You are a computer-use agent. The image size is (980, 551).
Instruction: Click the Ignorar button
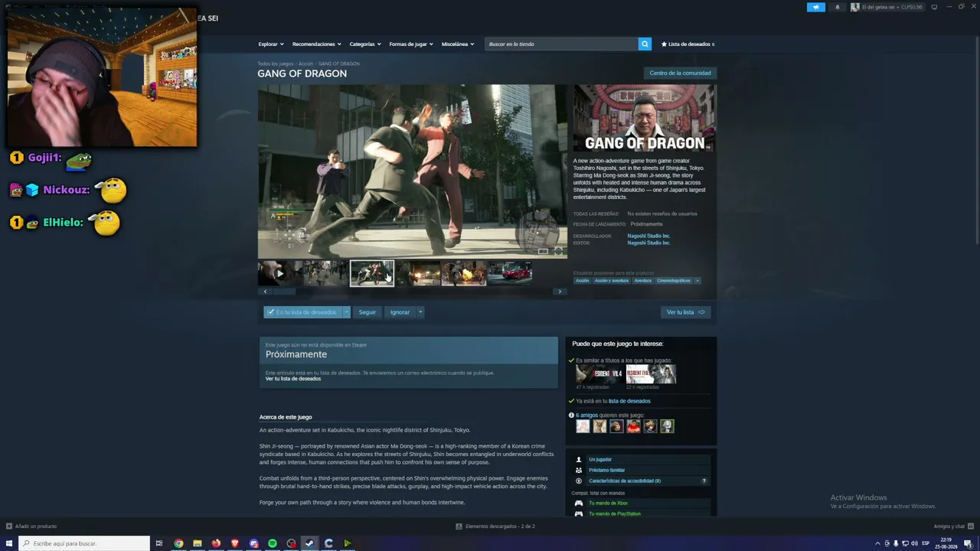(400, 312)
